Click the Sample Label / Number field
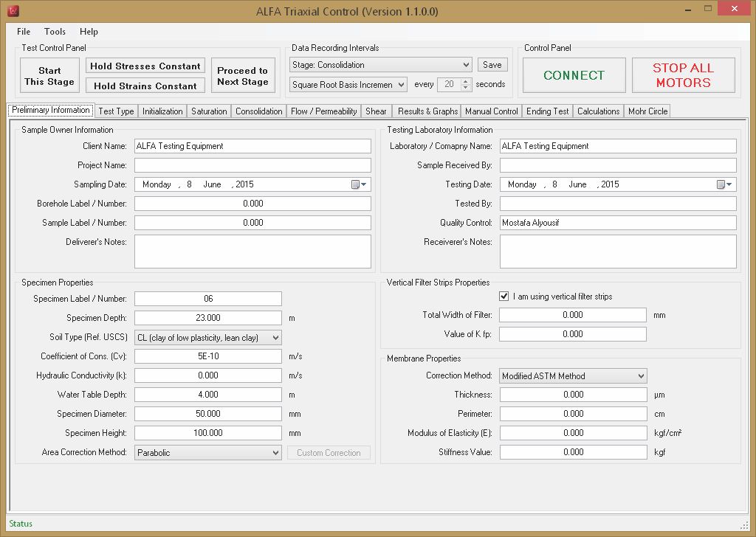Viewport: 756px width, 537px height. pos(252,223)
